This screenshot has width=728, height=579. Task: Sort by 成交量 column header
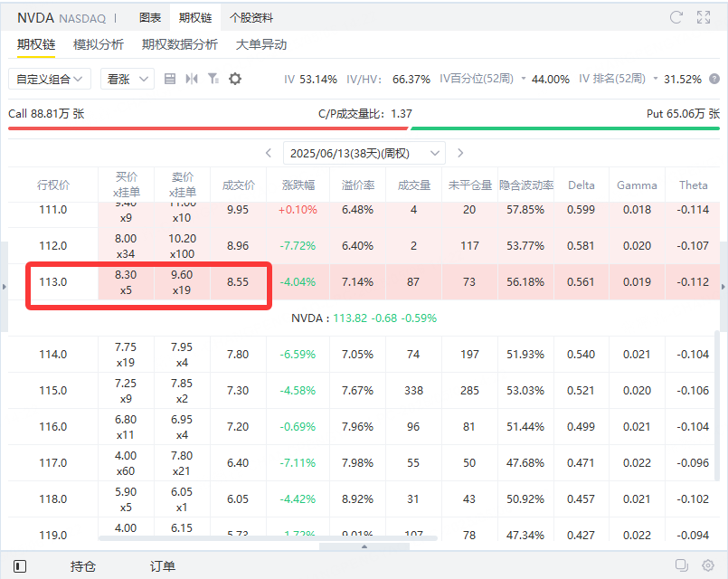click(414, 185)
